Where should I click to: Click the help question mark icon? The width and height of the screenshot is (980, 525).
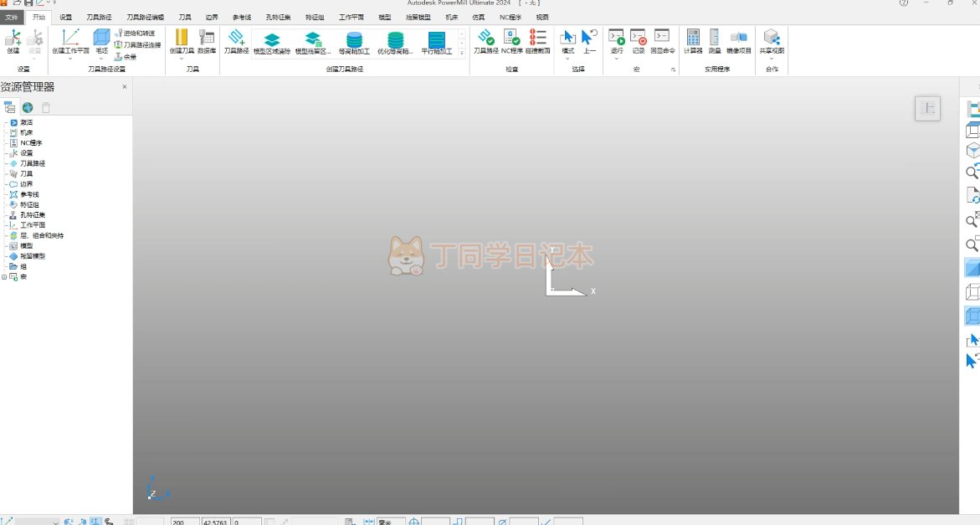(x=903, y=3)
